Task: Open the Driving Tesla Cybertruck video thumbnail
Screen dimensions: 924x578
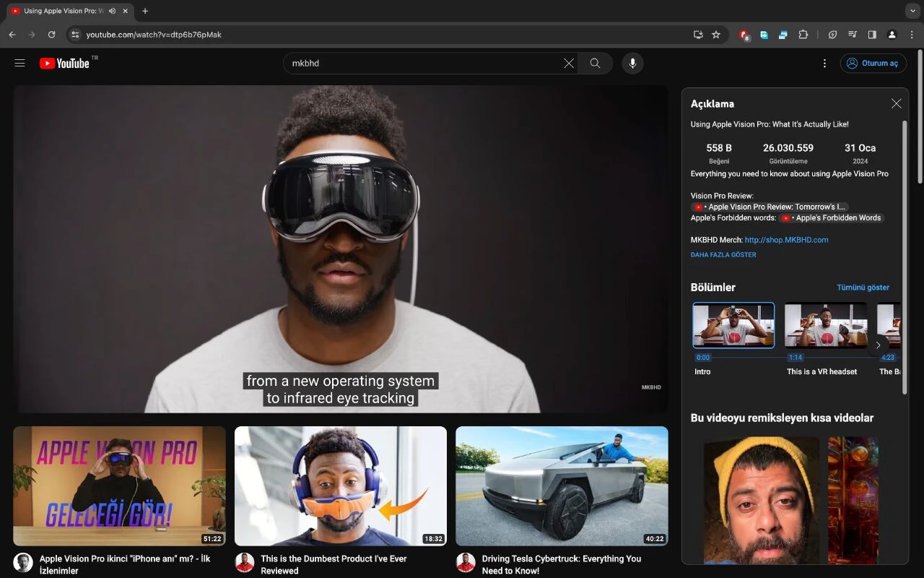Action: (x=562, y=486)
